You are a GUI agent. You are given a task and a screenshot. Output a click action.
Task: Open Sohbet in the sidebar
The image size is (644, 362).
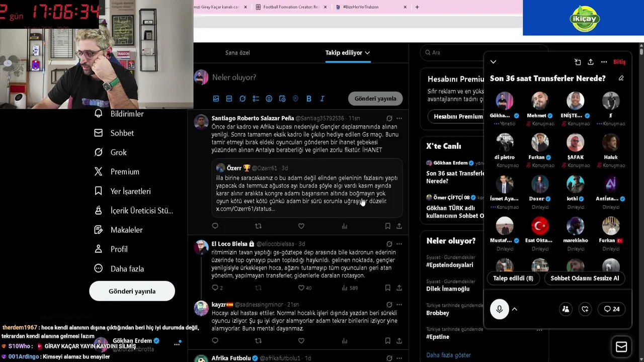(114, 133)
